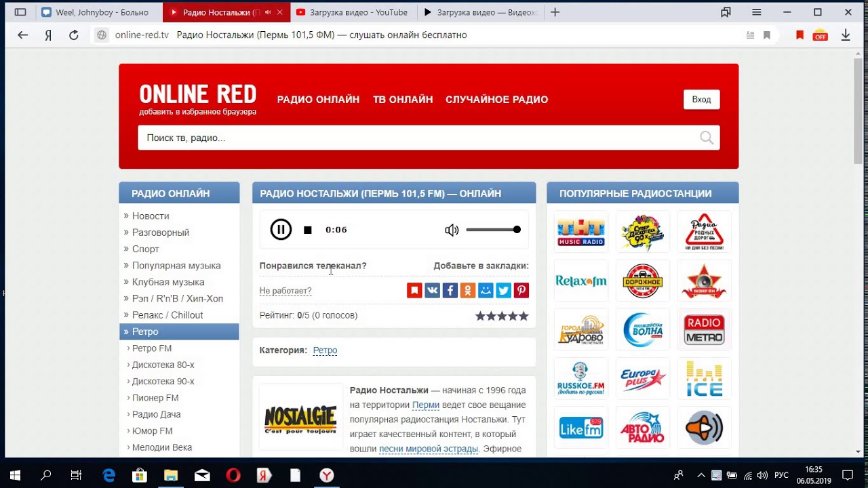The image size is (868, 488).
Task: Share the station on Twitter
Action: [503, 291]
